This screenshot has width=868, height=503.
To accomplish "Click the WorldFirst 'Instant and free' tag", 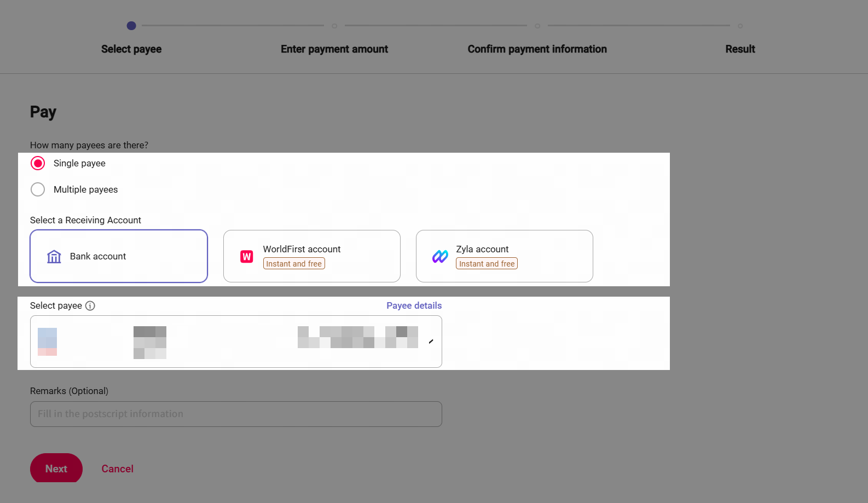I will point(294,264).
